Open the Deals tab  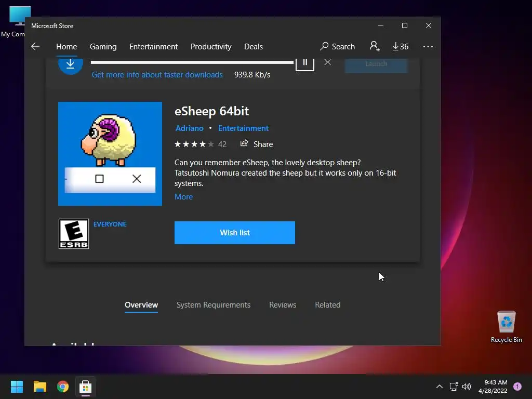[254, 46]
